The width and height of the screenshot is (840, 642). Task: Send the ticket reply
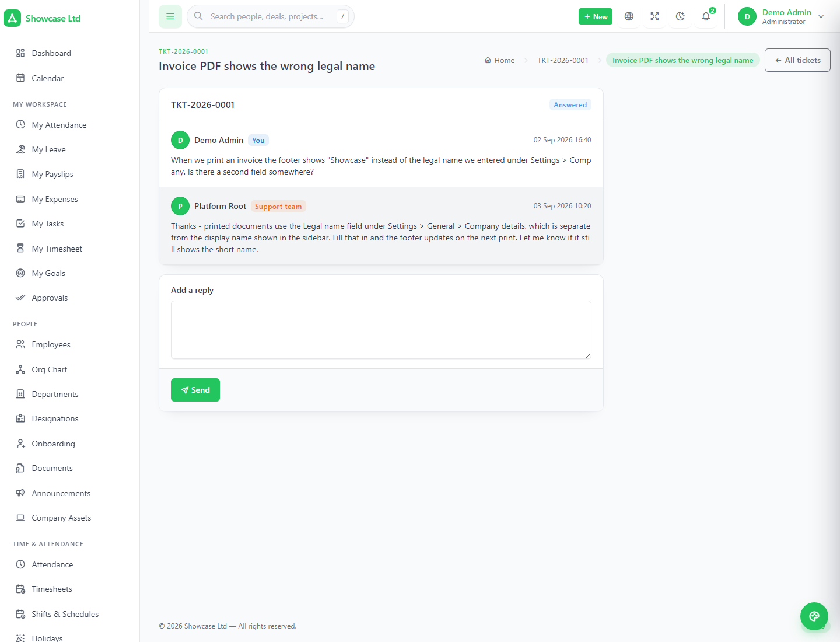tap(195, 390)
